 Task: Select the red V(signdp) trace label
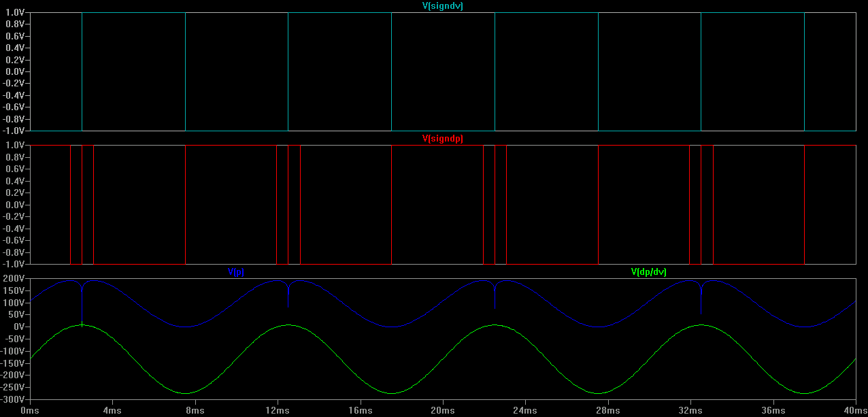coord(443,139)
